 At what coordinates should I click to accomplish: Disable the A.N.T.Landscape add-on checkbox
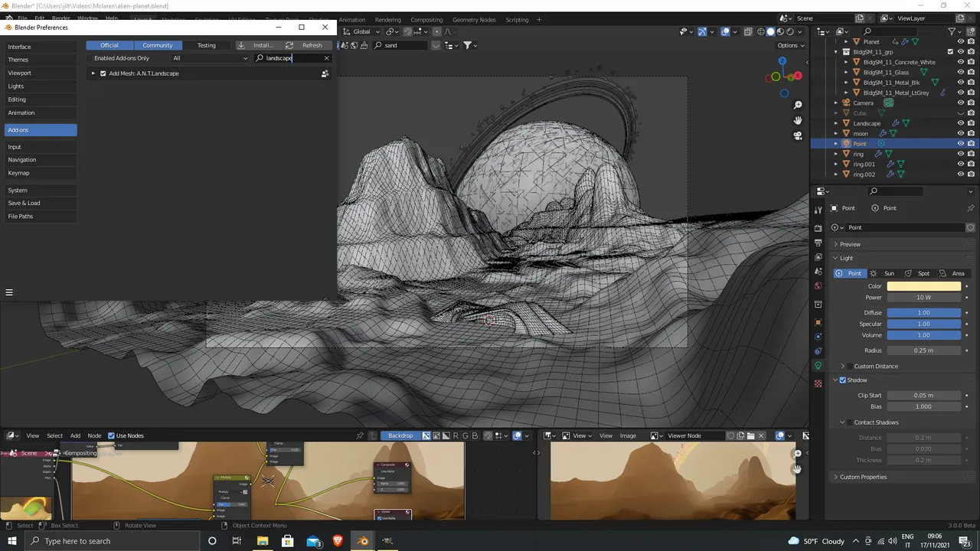[103, 73]
